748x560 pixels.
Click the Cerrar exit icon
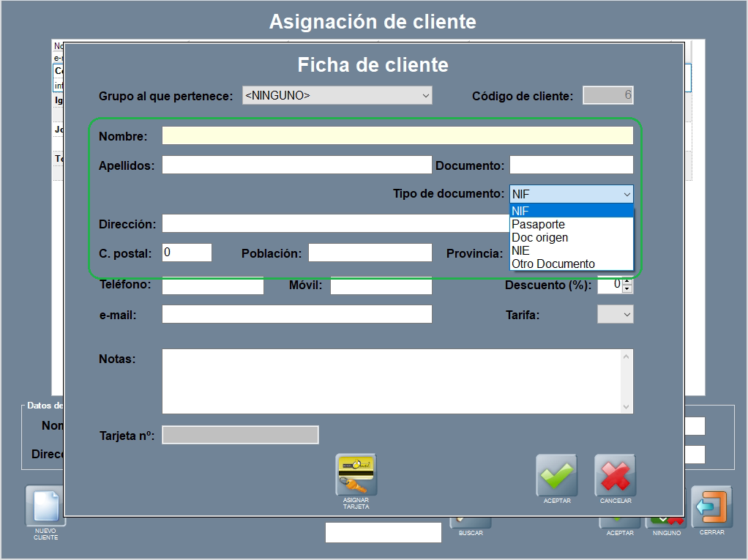tap(711, 507)
